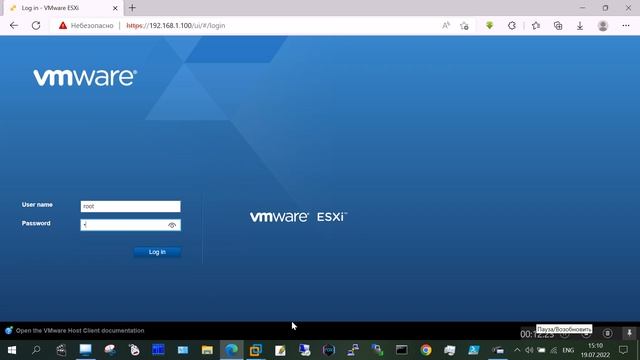
Task: Open the Favorites list icon
Action: [x=536, y=26]
